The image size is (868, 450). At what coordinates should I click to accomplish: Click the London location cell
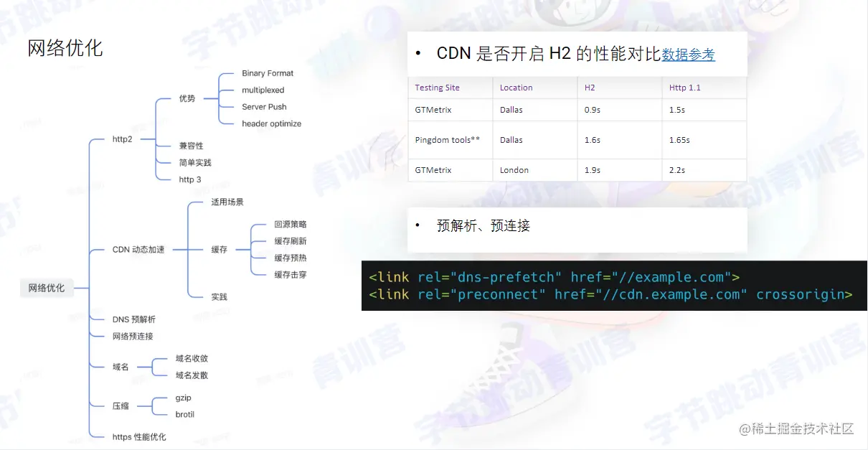[514, 170]
